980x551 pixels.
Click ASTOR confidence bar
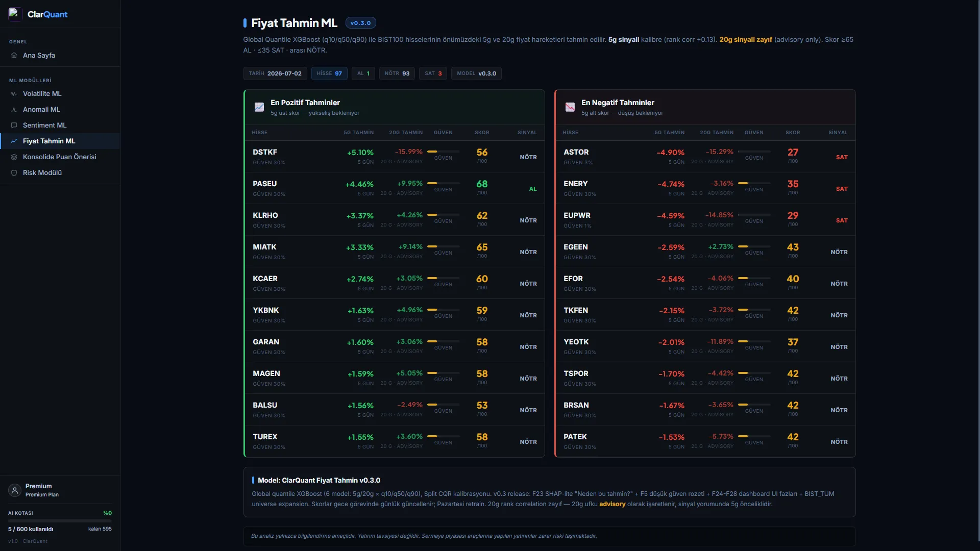754,152
